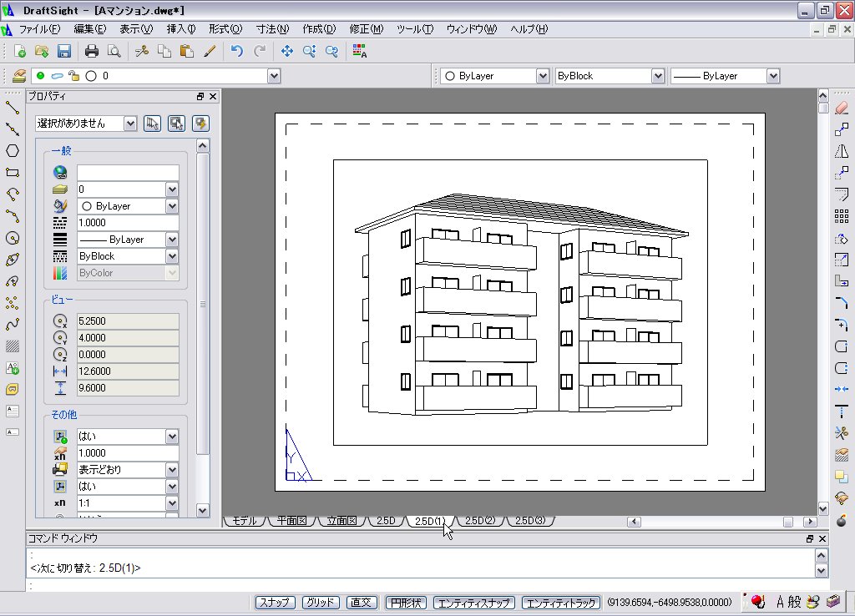Switch to the 平面図 sheet tab
This screenshot has height=616, width=855.
291,521
